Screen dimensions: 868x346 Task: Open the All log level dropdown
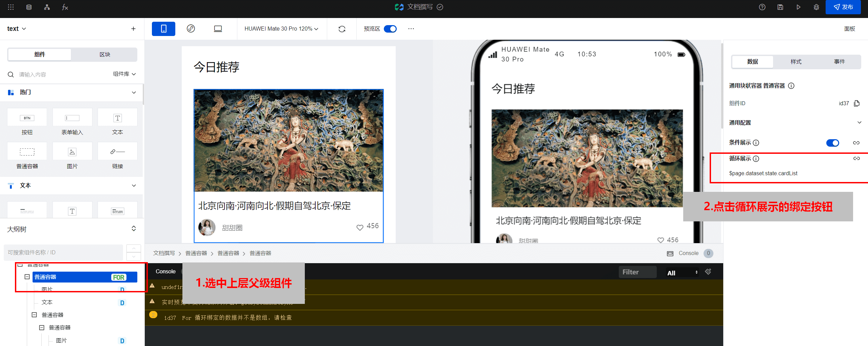pyautogui.click(x=682, y=273)
